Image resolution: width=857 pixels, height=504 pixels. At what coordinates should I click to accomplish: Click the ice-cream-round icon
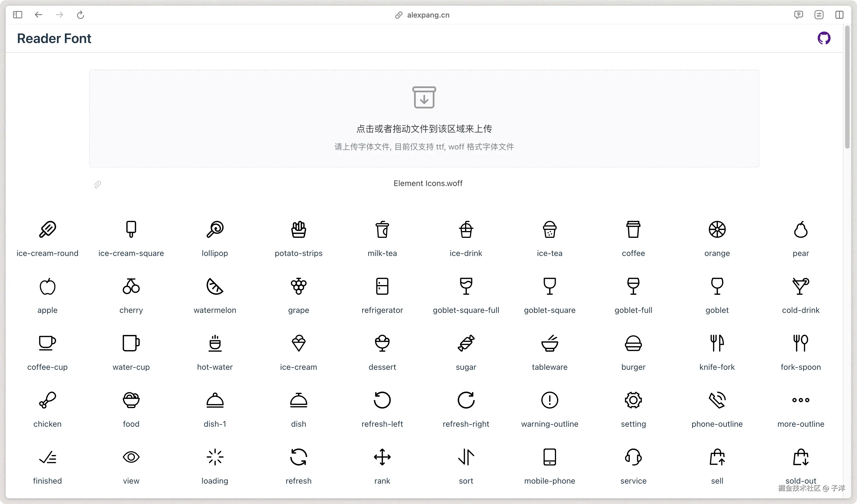pos(47,230)
